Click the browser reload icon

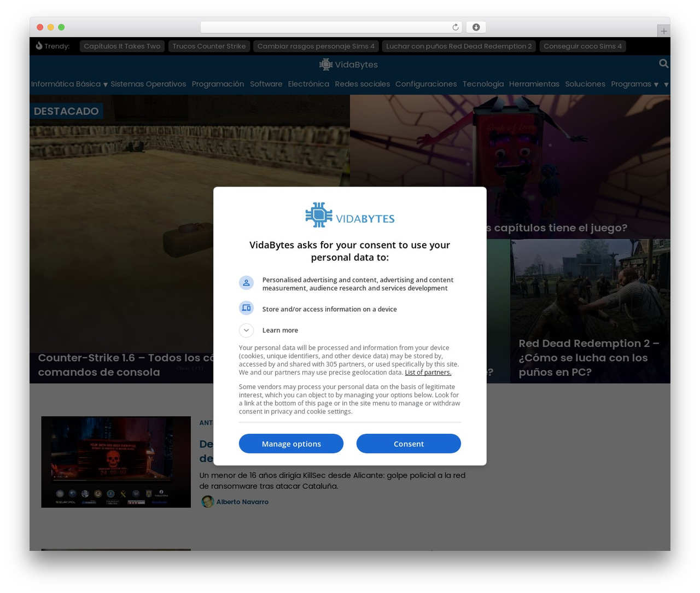coord(455,27)
